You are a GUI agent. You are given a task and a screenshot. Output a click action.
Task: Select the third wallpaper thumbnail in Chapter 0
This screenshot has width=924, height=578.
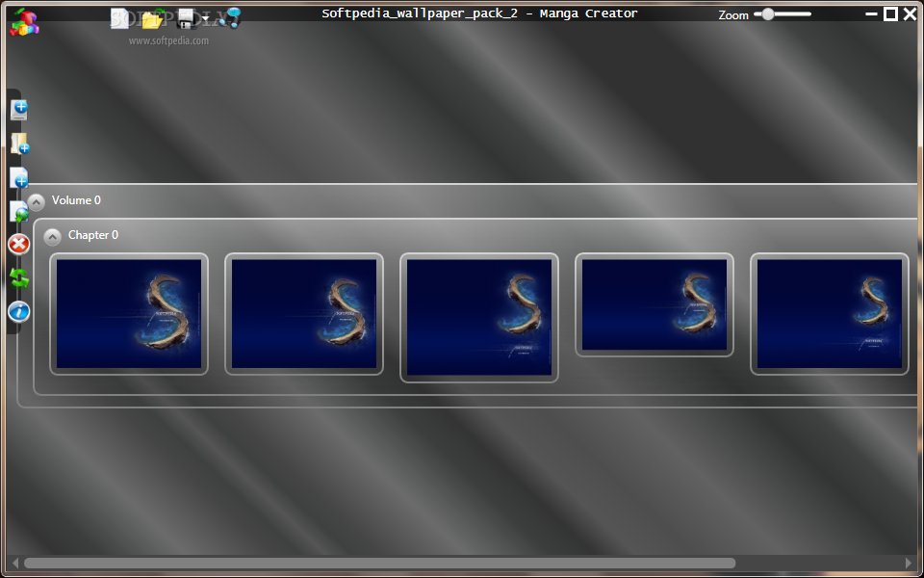479,317
